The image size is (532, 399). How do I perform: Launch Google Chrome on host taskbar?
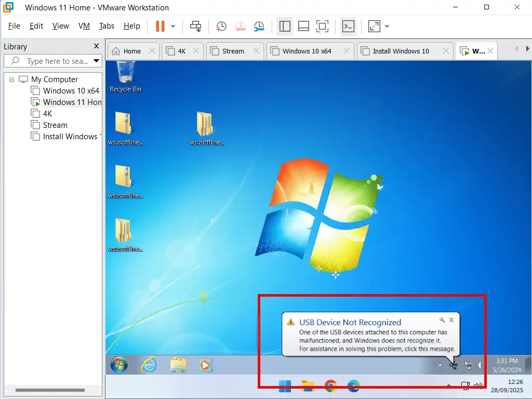click(330, 387)
